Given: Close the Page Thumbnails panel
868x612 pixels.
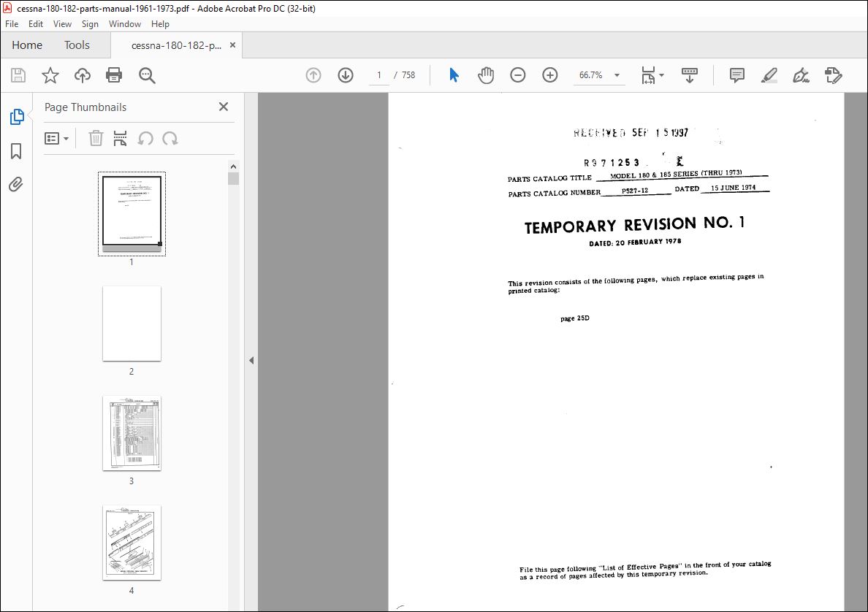Looking at the screenshot, I should click(x=224, y=107).
